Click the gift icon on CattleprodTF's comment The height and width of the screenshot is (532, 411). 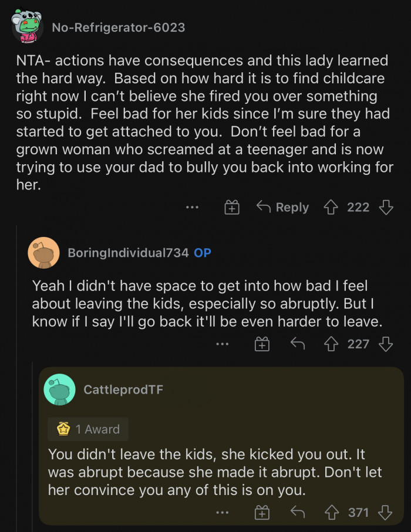click(x=262, y=512)
